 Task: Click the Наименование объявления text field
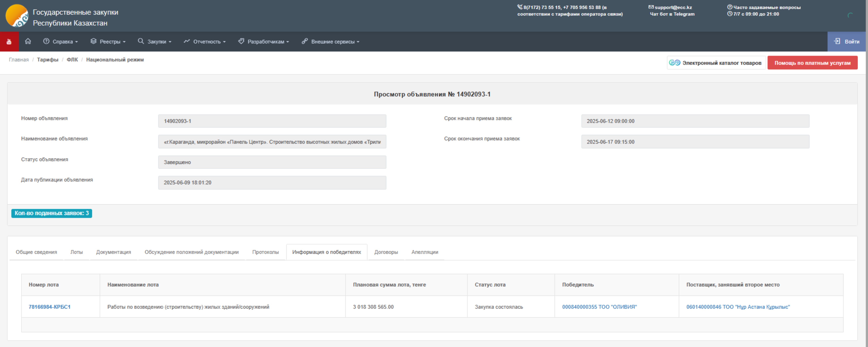pos(272,142)
